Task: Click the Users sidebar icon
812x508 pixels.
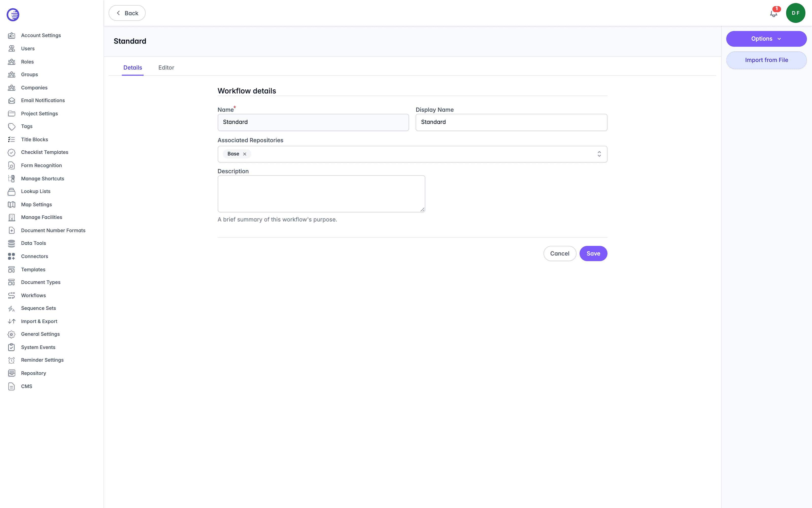Action: click(x=11, y=48)
